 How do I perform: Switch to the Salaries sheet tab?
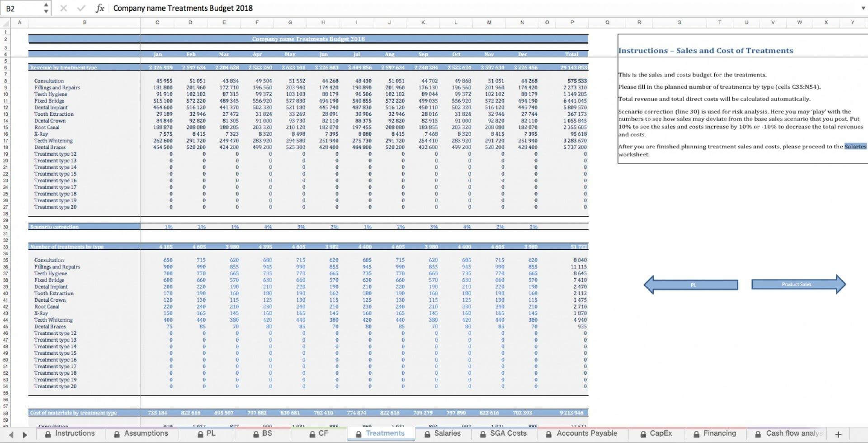tap(443, 433)
